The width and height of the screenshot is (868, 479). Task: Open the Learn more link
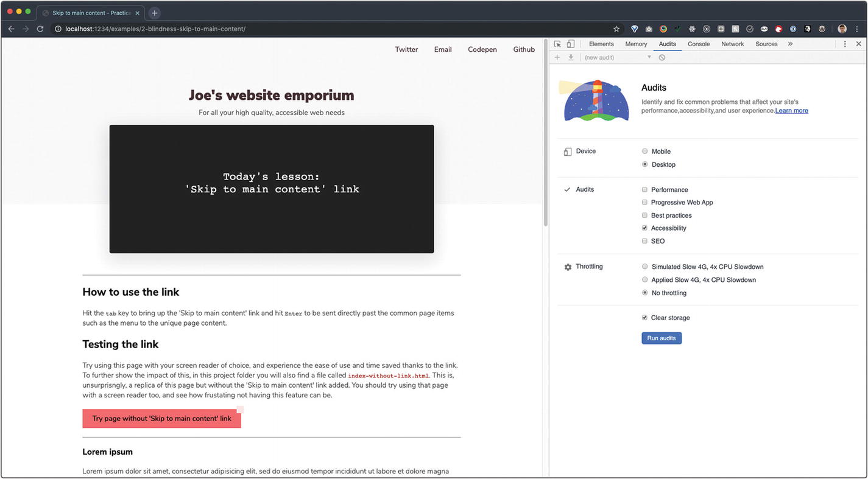[x=792, y=111]
